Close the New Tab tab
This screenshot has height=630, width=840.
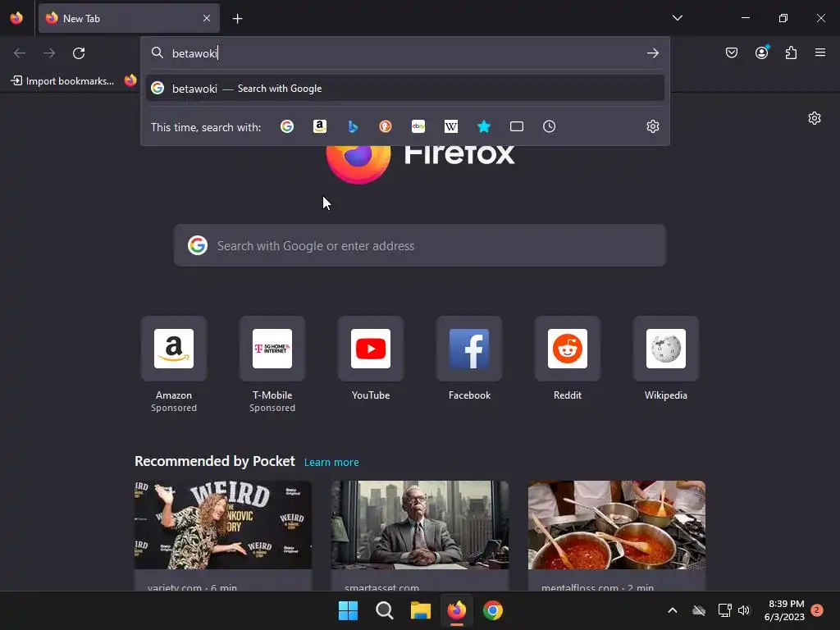[207, 18]
